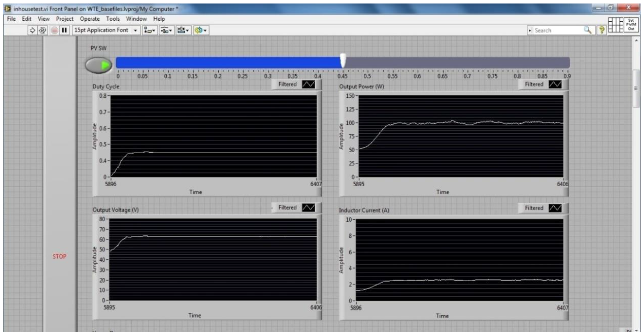Screen dimensions: 644x335
Task: Click Output Power Filtered legend label
Action: (534, 84)
